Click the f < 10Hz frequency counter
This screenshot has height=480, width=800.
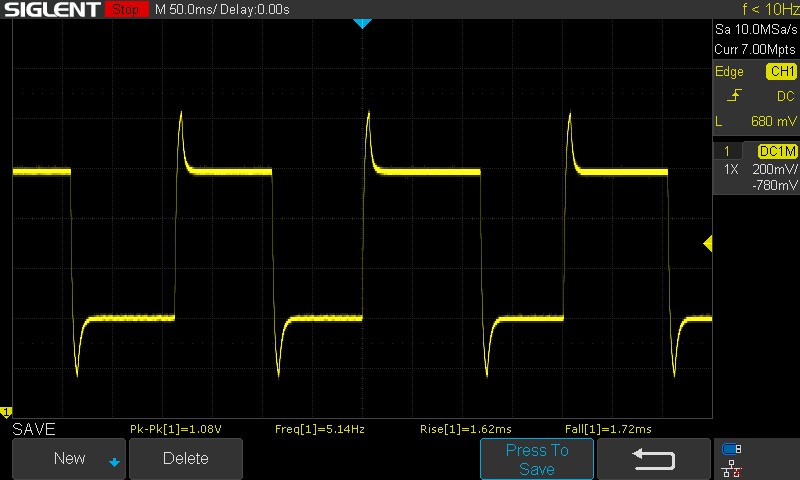tap(770, 9)
